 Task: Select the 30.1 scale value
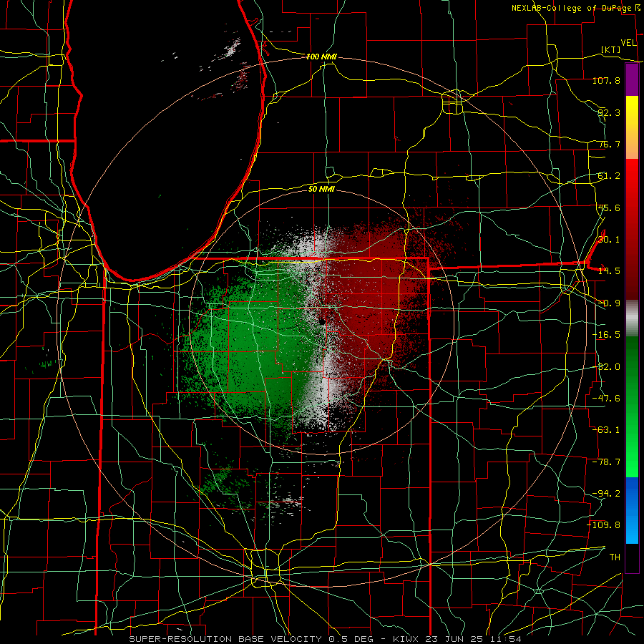(x=609, y=240)
